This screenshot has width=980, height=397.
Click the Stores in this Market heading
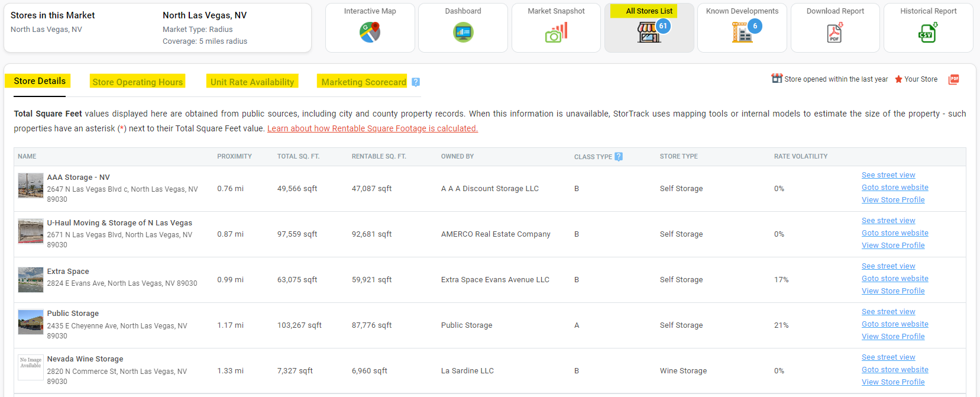[x=53, y=15]
